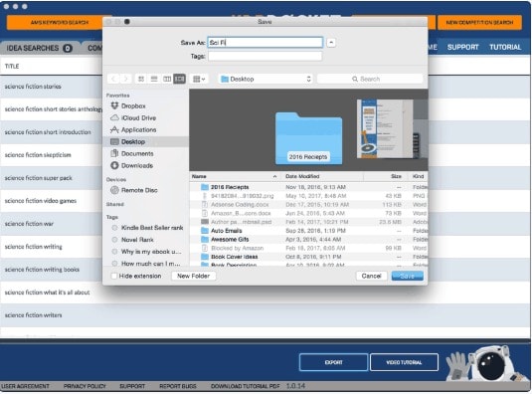
Task: Select the 'science fiction war' keyword row
Action: coord(52,224)
